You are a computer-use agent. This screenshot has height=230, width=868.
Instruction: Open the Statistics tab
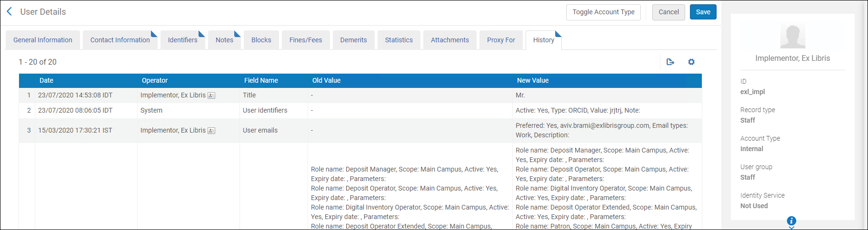pos(399,40)
